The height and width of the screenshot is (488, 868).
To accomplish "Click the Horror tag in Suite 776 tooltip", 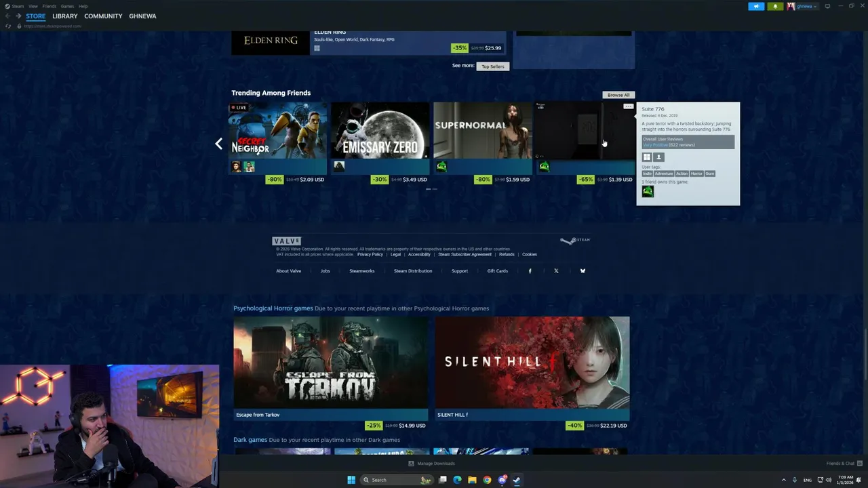I will pos(696,174).
